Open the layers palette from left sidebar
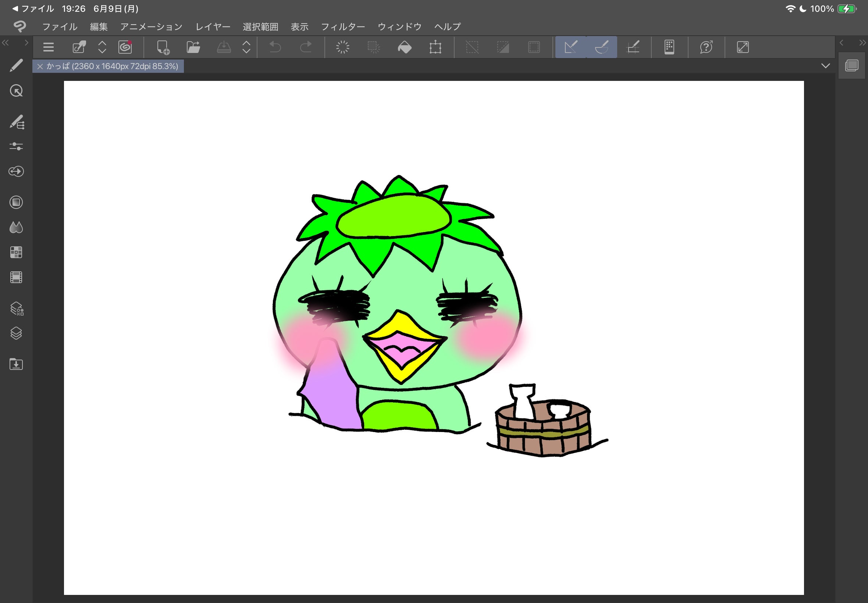The height and width of the screenshot is (603, 868). click(16, 333)
